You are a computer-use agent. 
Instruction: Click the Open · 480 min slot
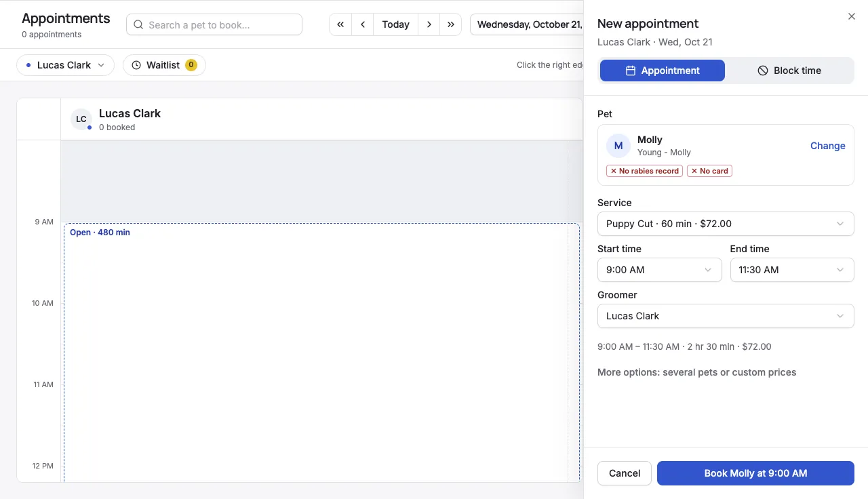point(322,353)
